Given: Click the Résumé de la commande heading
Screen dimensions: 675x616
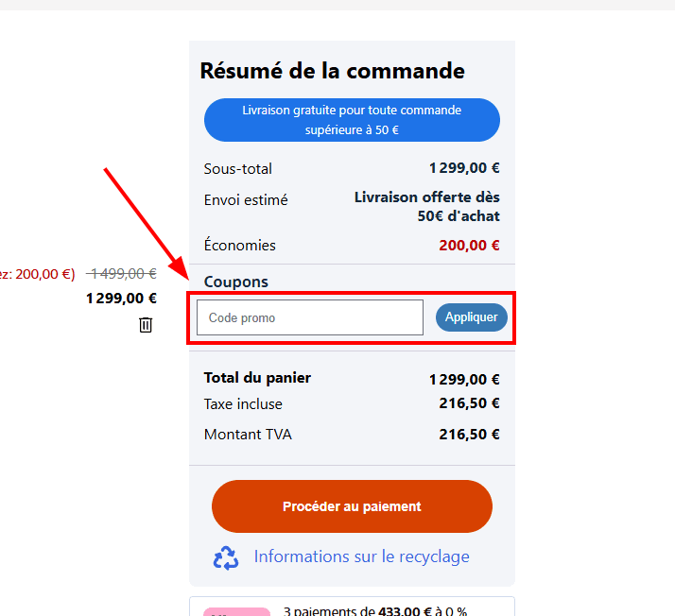Looking at the screenshot, I should pos(332,71).
